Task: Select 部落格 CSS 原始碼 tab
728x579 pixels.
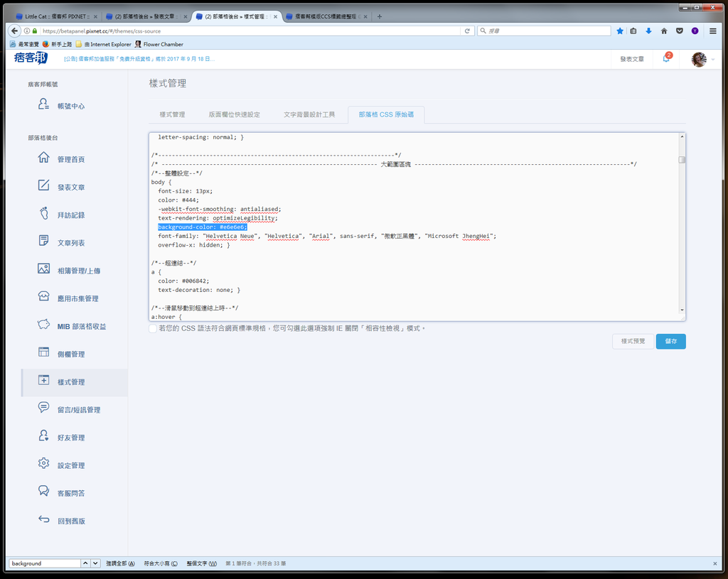Action: tap(386, 114)
